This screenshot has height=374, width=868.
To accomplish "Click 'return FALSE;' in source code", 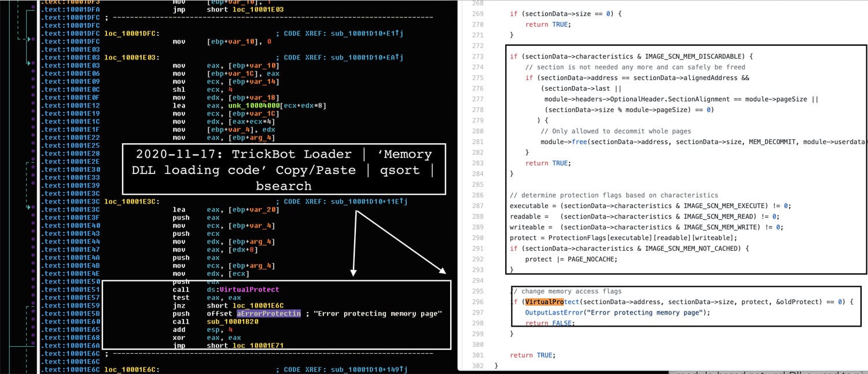I will [x=550, y=323].
